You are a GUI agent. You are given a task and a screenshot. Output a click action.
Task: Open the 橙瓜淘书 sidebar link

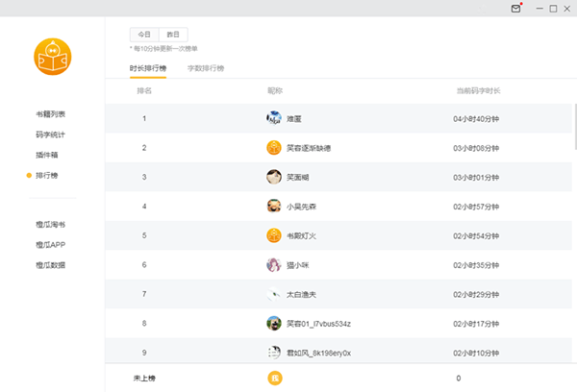pyautogui.click(x=50, y=225)
